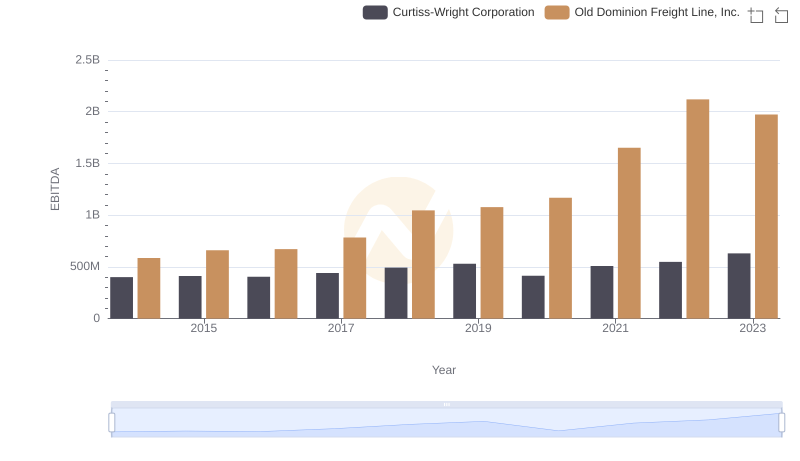The image size is (800, 461).
Task: Click the restore zoom reset icon
Action: pyautogui.click(x=781, y=15)
